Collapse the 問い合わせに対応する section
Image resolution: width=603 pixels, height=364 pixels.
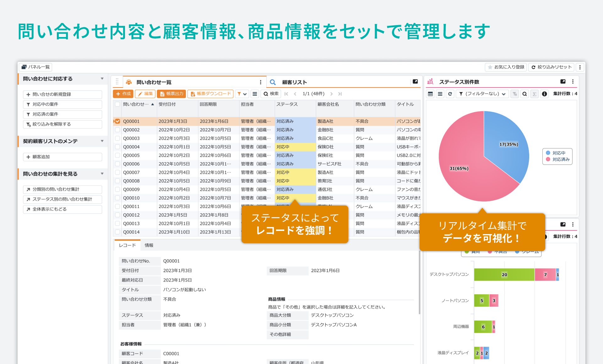tap(102, 79)
